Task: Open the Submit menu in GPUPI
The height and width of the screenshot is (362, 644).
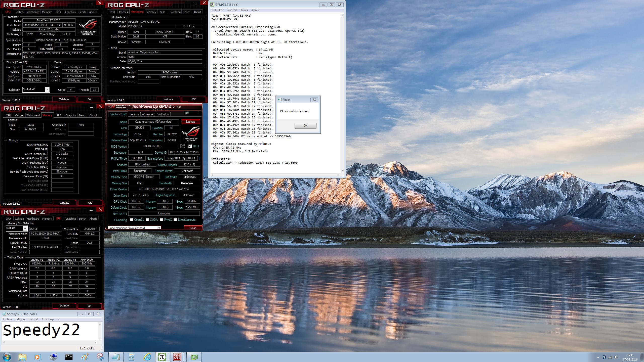Action: (x=232, y=10)
